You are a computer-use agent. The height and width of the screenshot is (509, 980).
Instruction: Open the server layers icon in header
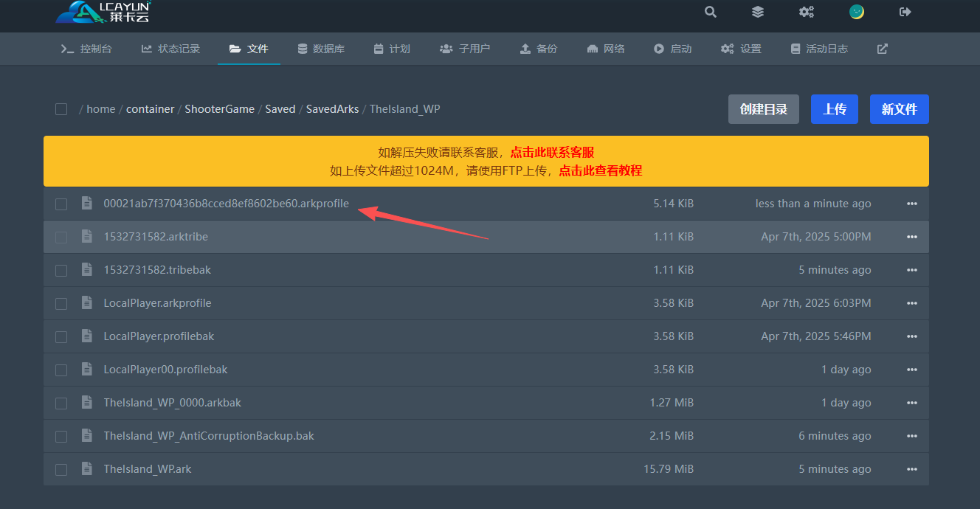point(758,12)
